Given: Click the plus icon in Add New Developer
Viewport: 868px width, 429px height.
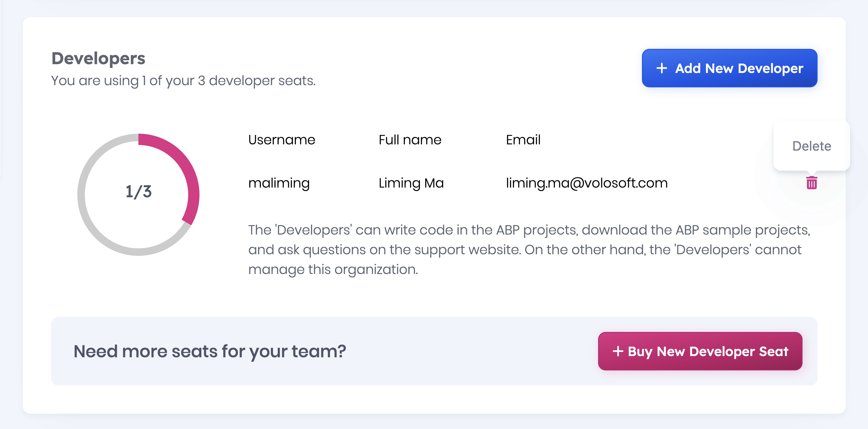Looking at the screenshot, I should [661, 68].
